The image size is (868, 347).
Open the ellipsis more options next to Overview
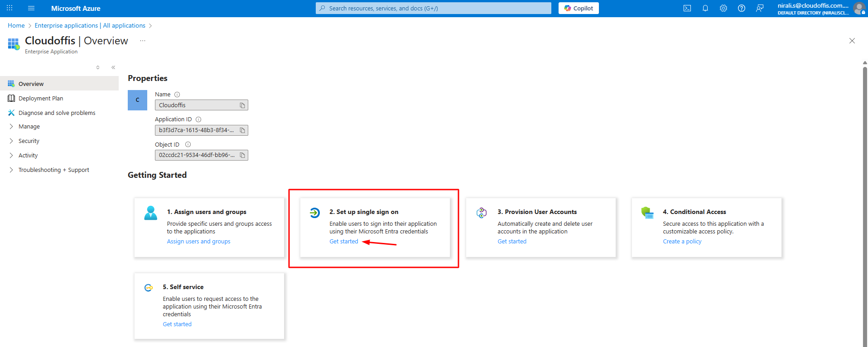click(143, 41)
